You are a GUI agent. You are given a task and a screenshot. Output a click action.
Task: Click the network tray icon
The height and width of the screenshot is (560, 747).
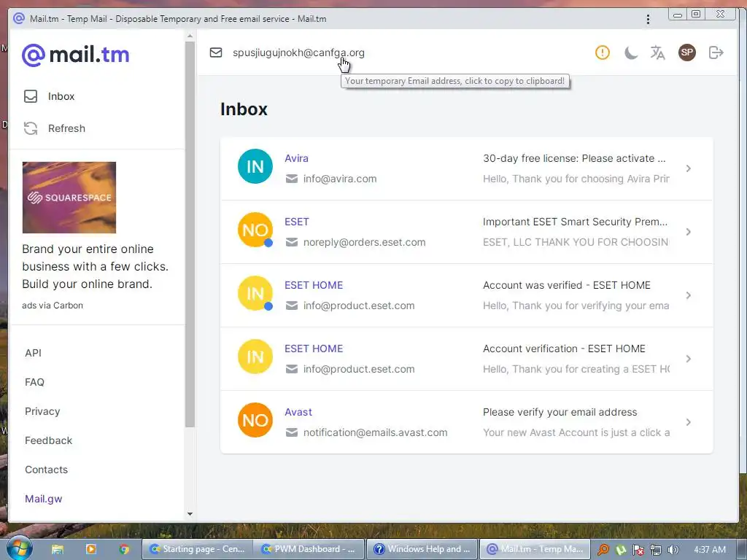(656, 550)
